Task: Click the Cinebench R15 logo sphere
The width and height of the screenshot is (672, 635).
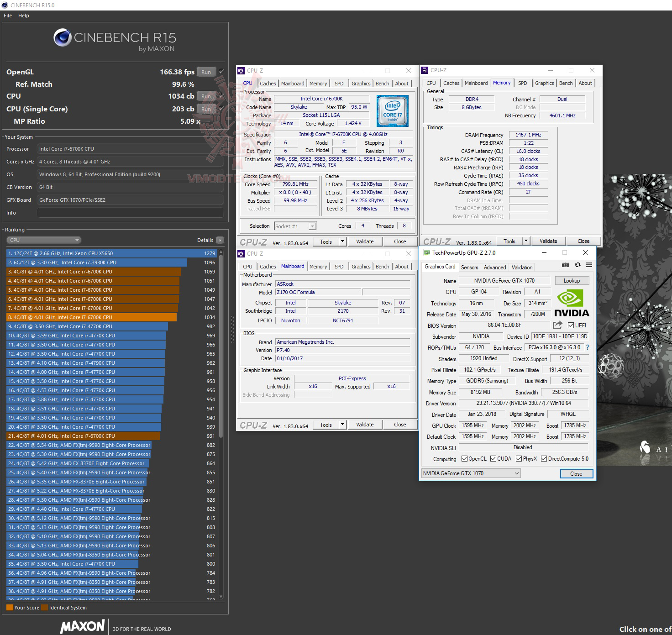Action: (x=62, y=37)
